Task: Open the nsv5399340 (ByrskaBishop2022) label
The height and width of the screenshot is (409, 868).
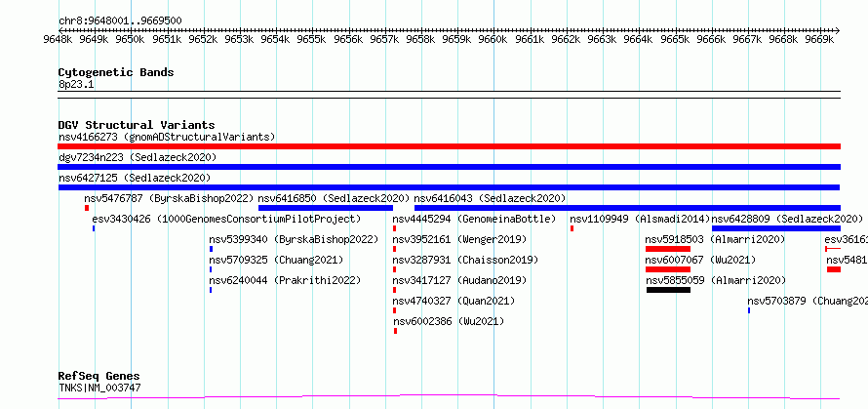Action: click(294, 239)
